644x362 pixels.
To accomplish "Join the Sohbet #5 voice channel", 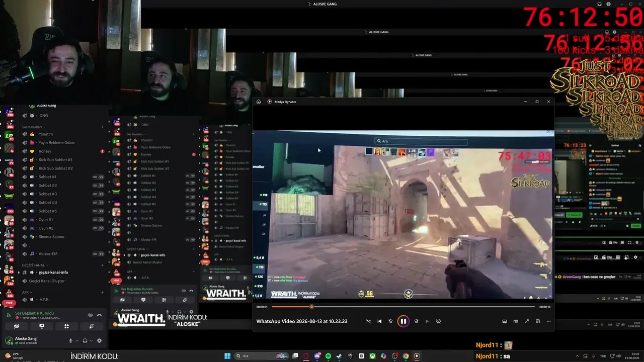I will pos(62,211).
